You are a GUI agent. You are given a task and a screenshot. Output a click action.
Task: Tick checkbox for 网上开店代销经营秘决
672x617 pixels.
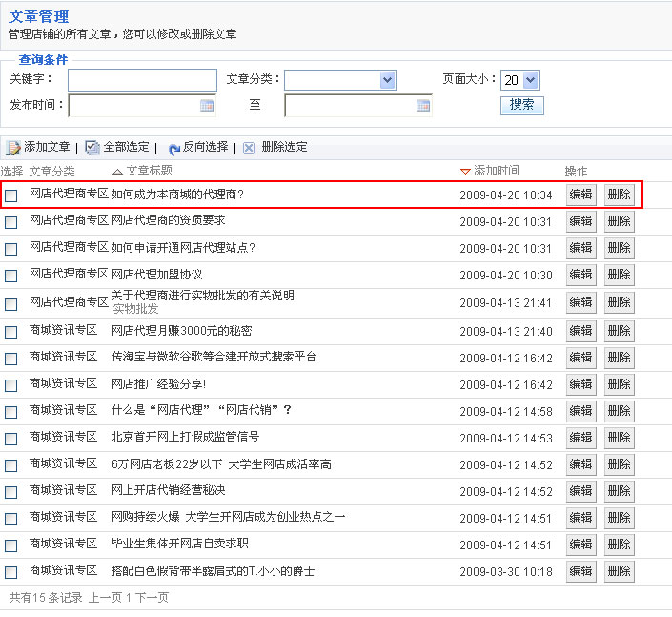pyautogui.click(x=11, y=492)
